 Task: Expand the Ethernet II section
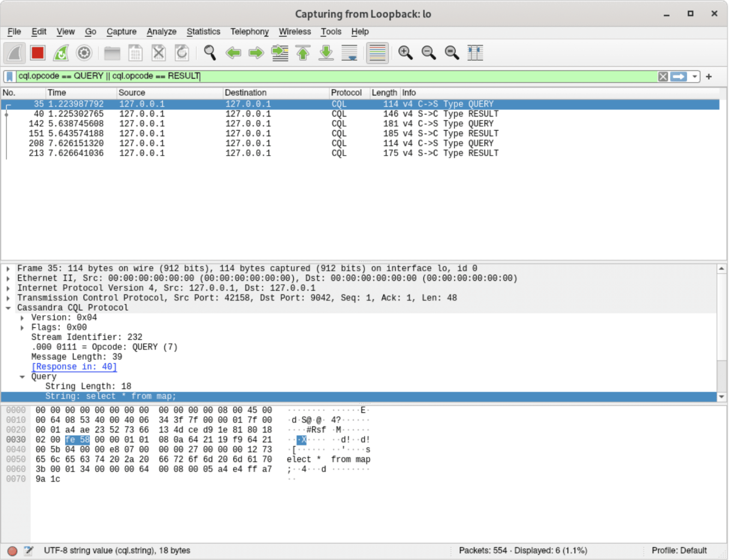(8, 279)
